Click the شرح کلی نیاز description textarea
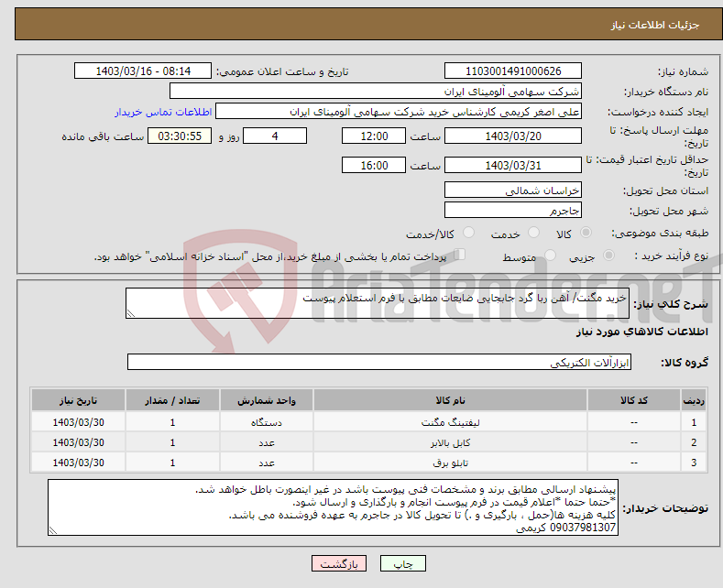 378,303
